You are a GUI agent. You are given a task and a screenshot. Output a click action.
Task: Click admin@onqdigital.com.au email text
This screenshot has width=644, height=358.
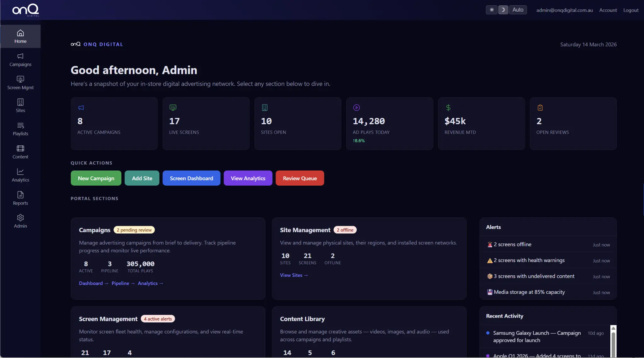tap(564, 10)
